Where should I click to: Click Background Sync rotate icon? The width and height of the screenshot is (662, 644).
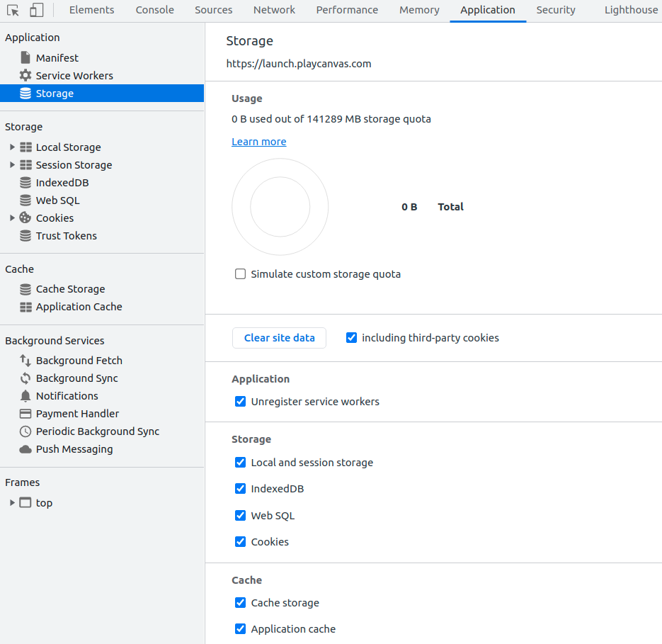(25, 378)
